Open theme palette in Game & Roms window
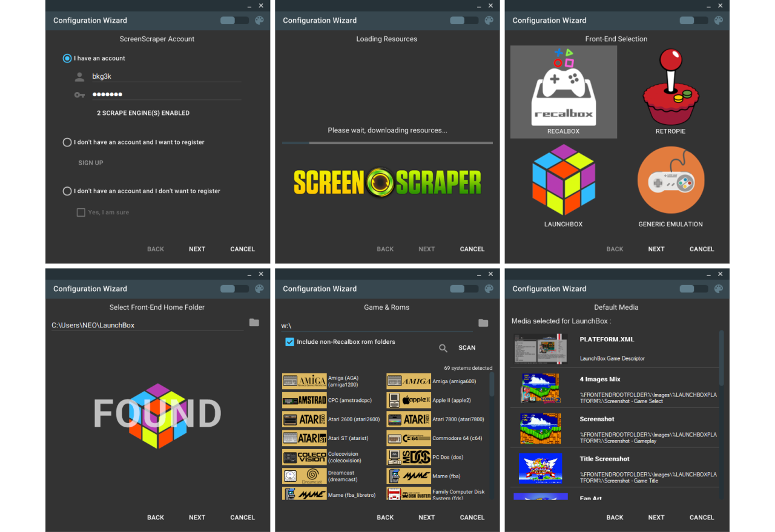Viewport: 775px width, 532px height. click(x=489, y=289)
